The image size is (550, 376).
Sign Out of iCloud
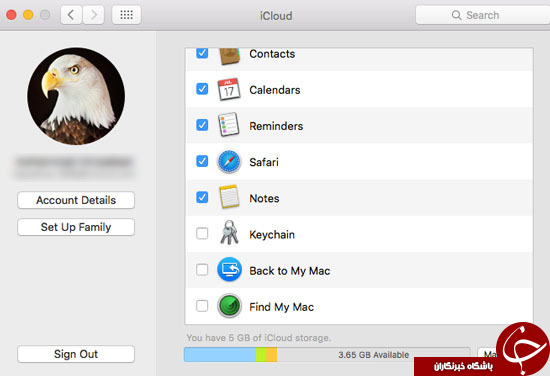tap(76, 354)
